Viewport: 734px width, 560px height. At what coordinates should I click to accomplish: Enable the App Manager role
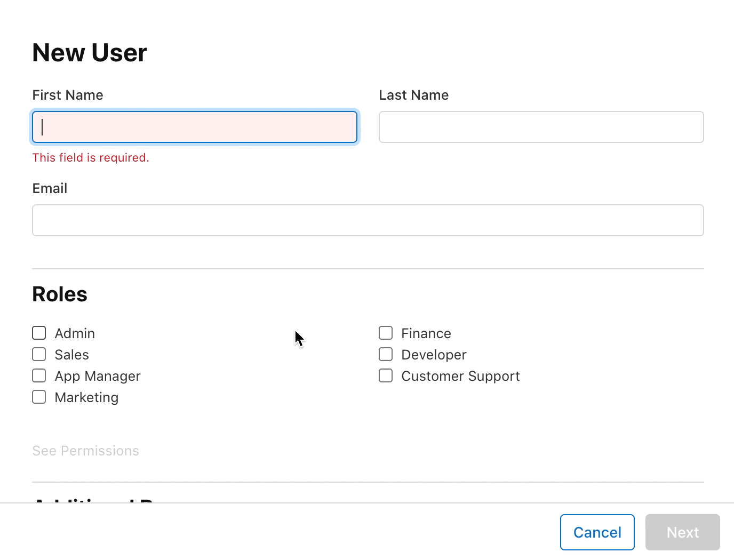(39, 375)
